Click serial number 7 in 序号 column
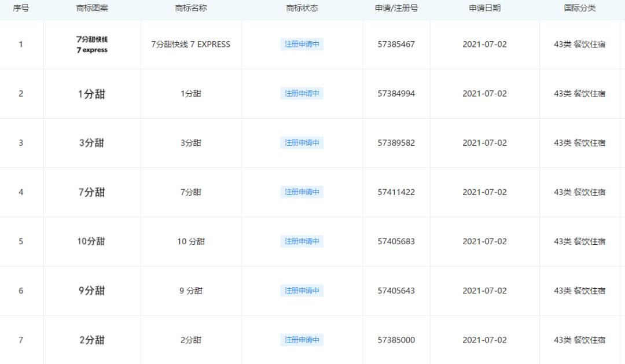This screenshot has height=364, width=625. point(21,340)
